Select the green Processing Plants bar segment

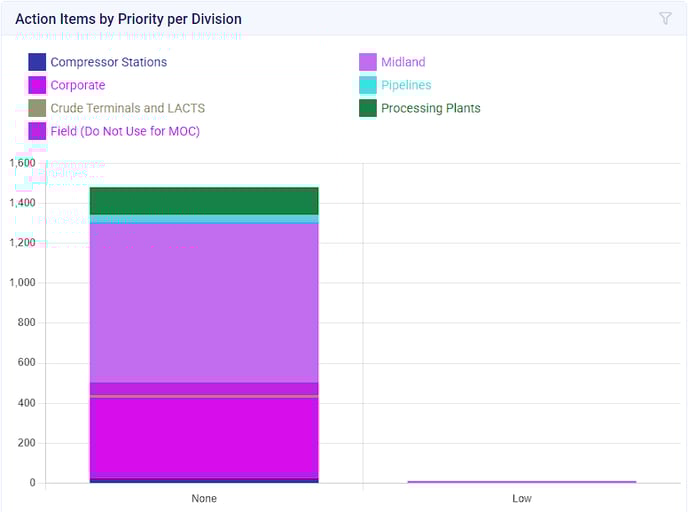(x=204, y=200)
